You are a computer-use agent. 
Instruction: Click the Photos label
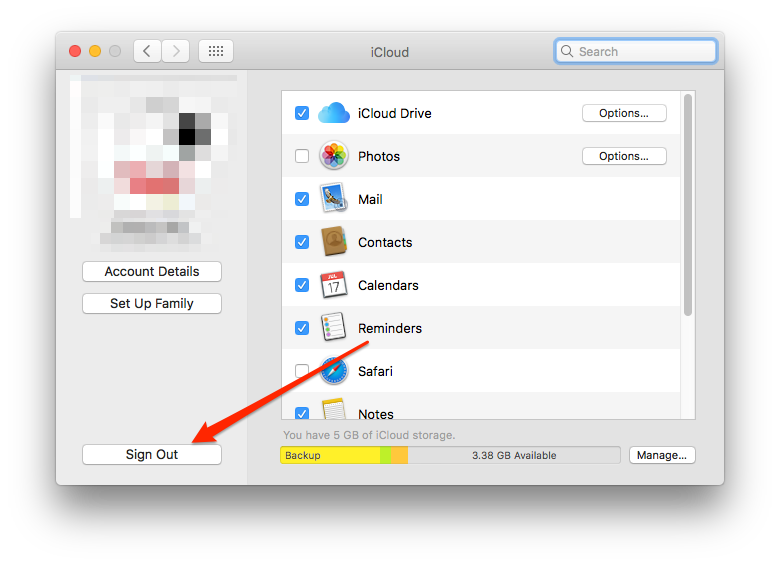click(x=379, y=156)
